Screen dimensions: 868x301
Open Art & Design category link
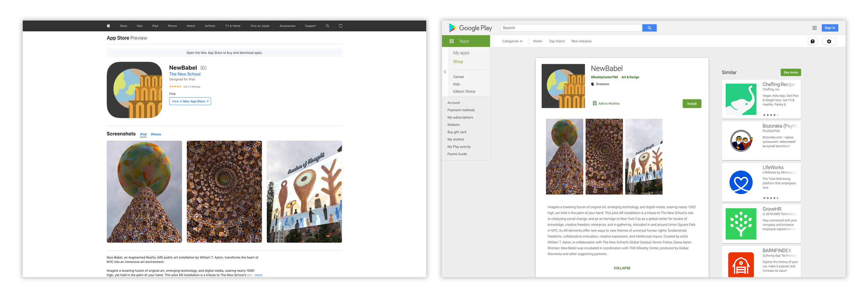click(630, 77)
